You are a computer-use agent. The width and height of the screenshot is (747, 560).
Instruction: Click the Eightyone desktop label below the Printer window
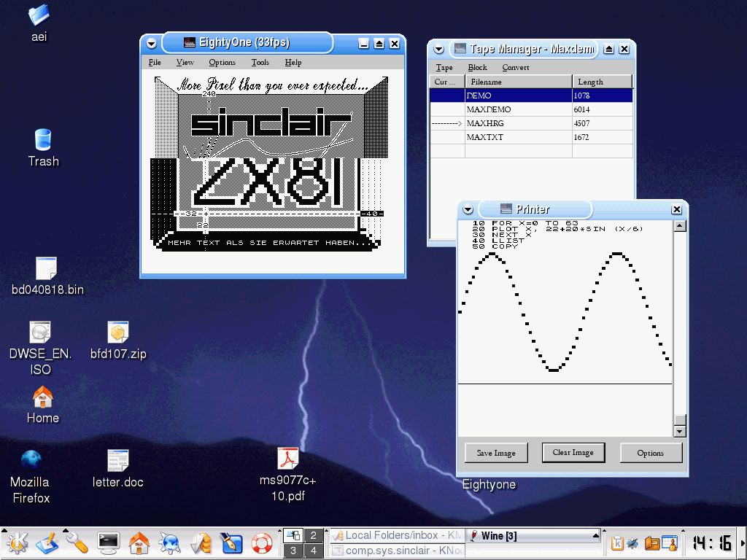[489, 485]
